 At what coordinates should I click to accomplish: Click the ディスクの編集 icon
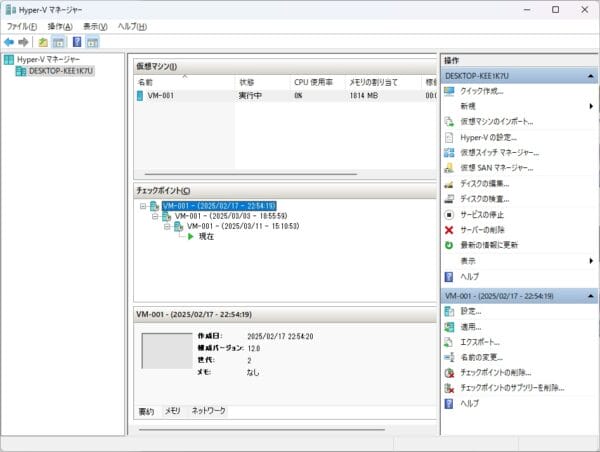click(x=449, y=184)
